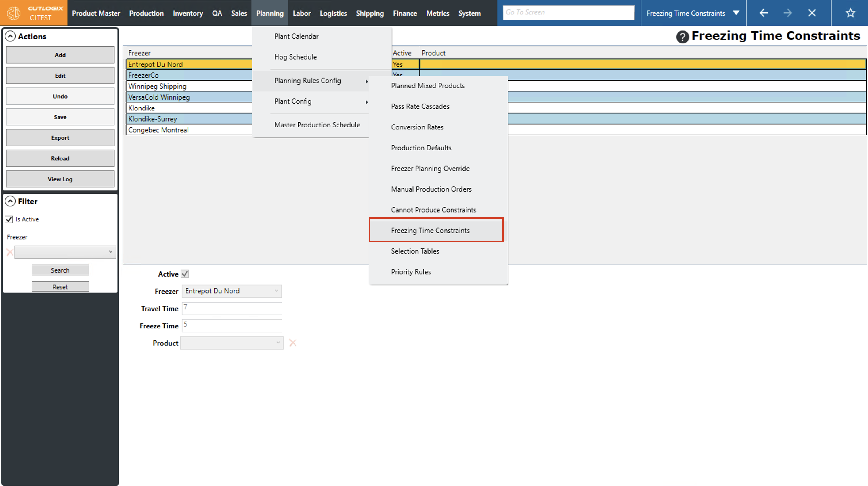Open the help question mark icon
This screenshot has width=868, height=486.
click(x=682, y=37)
